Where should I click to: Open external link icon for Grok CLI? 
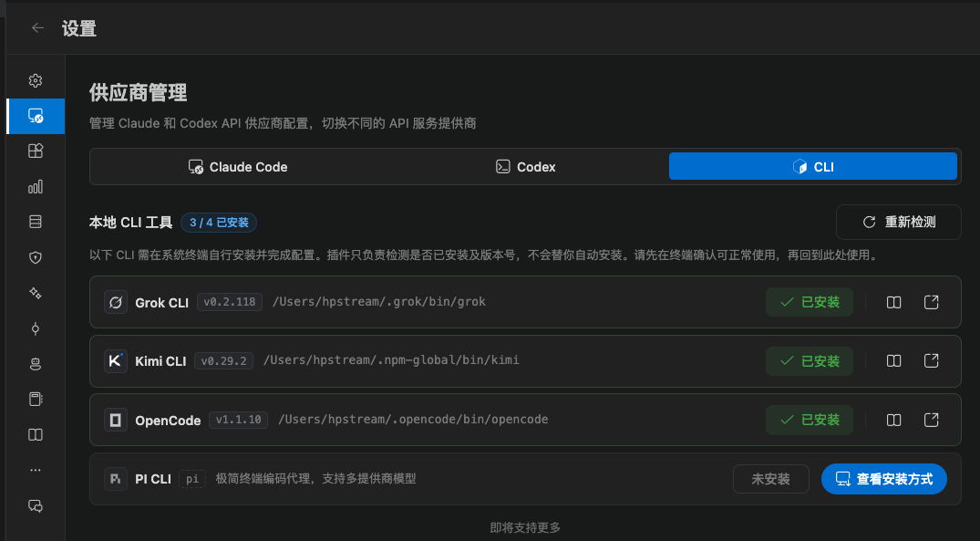(x=932, y=302)
